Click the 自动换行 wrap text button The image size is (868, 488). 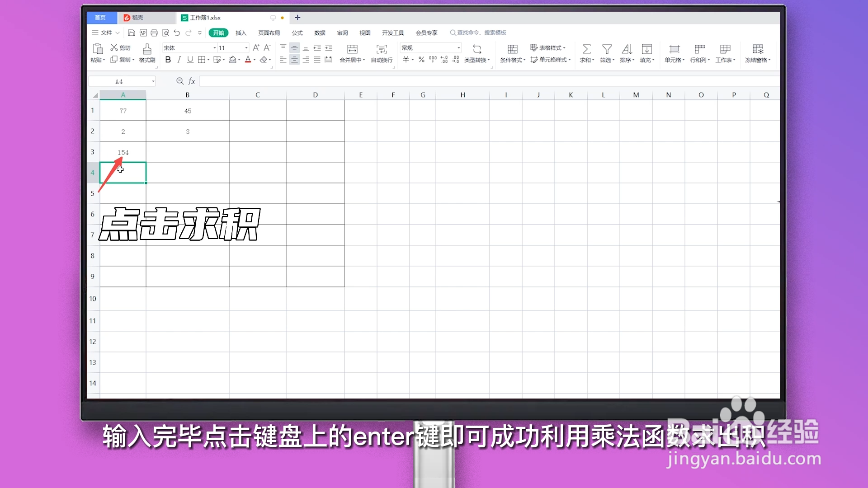381,53
